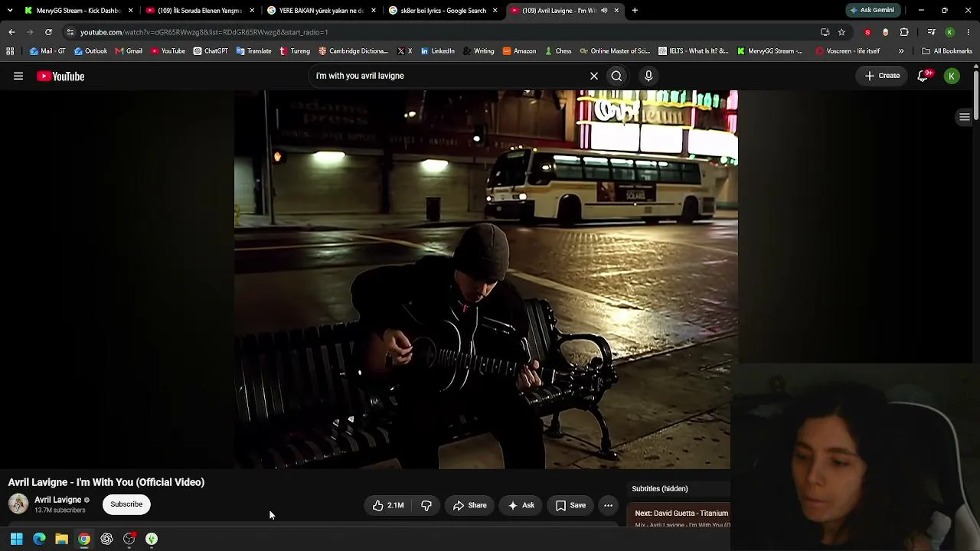
Task: Open the Avril Lavigne channel name link
Action: point(57,500)
